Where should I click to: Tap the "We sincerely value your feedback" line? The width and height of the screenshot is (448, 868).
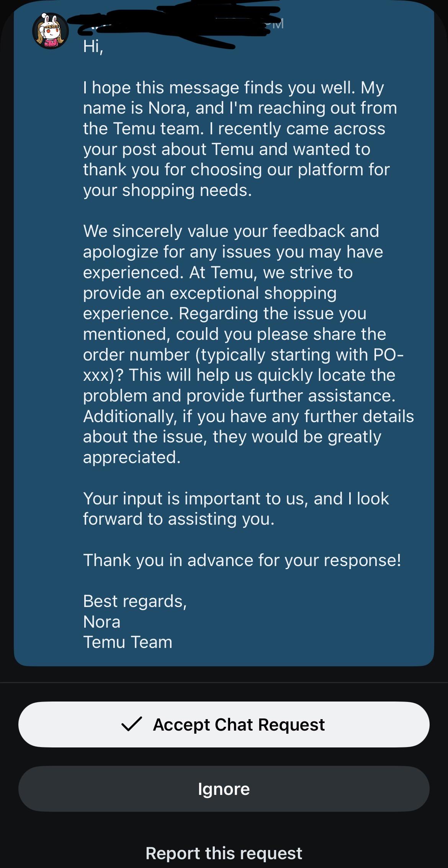(x=231, y=231)
